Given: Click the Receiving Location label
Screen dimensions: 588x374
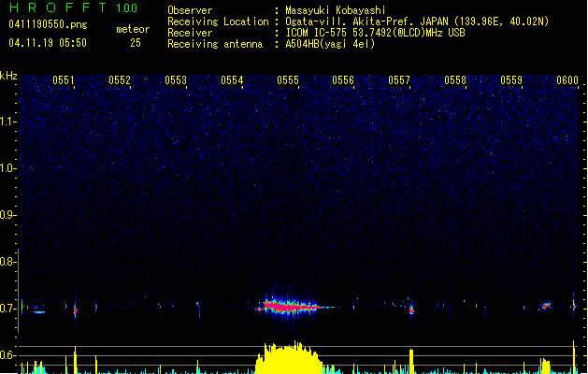Looking at the screenshot, I should (x=218, y=22).
